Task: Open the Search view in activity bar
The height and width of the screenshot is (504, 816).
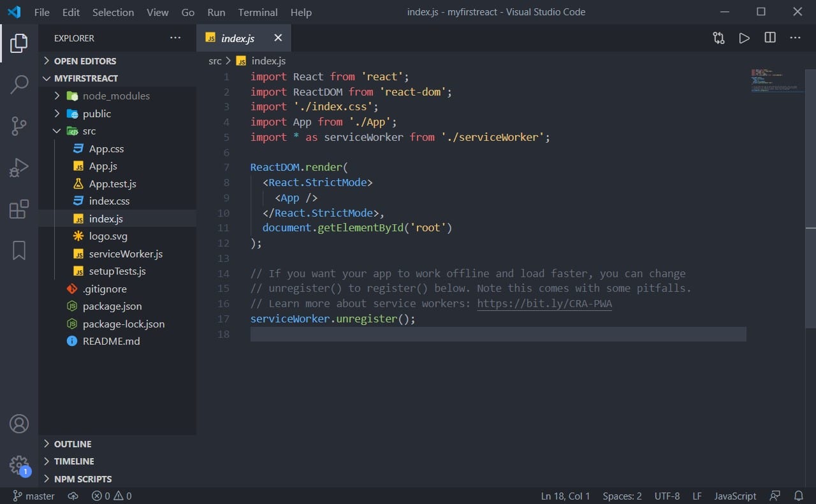Action: (x=19, y=85)
